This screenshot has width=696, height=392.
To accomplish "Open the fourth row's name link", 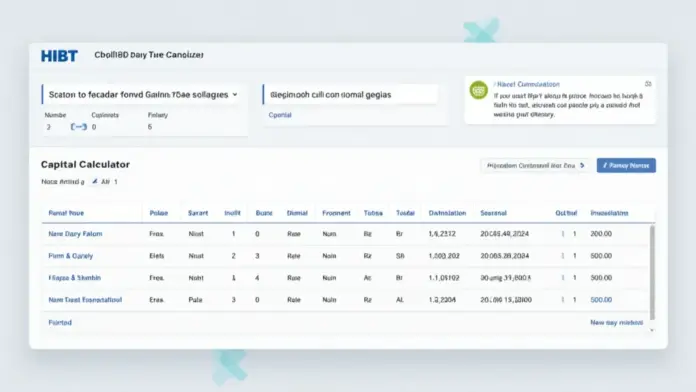I will pyautogui.click(x=85, y=300).
